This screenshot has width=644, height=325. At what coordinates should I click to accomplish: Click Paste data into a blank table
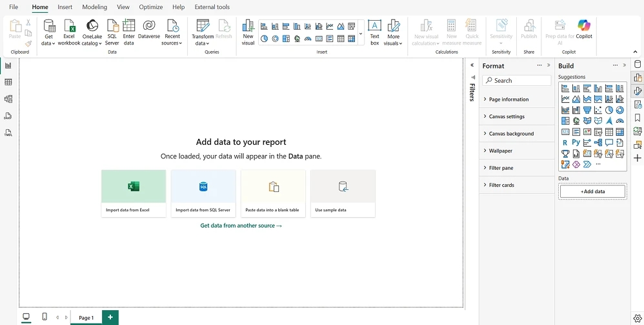[x=273, y=193]
